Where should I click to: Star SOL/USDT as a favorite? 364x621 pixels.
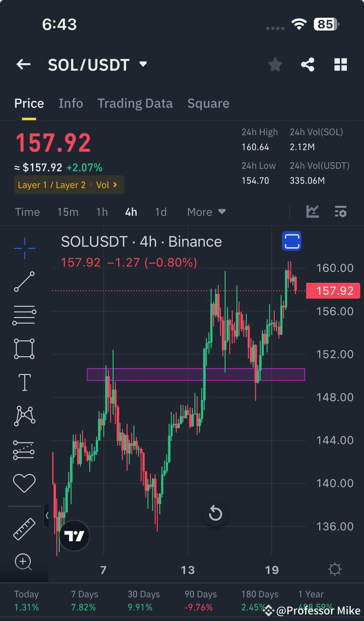(275, 64)
